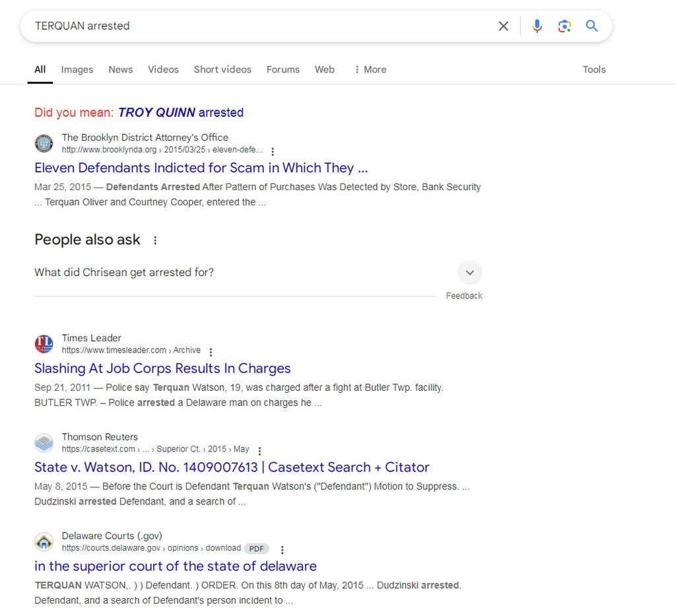The width and height of the screenshot is (676, 616).
Task: Open 'in the superior court of the state of delaware'
Action: click(176, 566)
